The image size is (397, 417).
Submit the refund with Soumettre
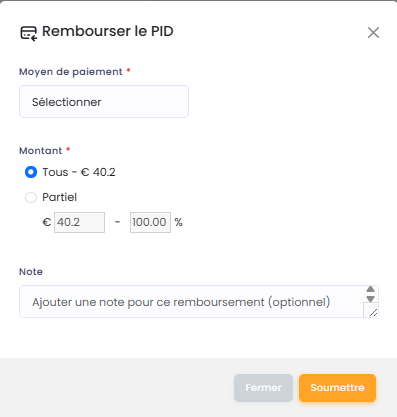point(337,388)
